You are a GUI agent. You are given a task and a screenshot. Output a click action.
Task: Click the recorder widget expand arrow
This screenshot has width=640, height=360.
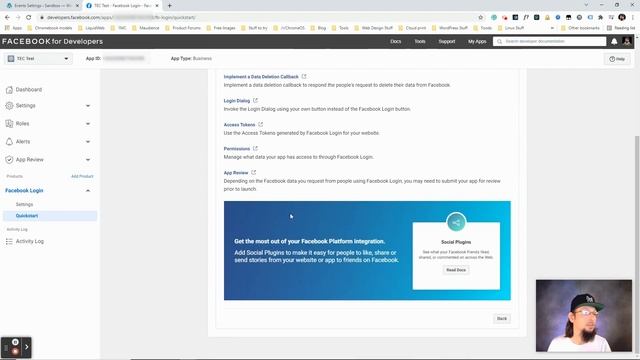point(27,347)
